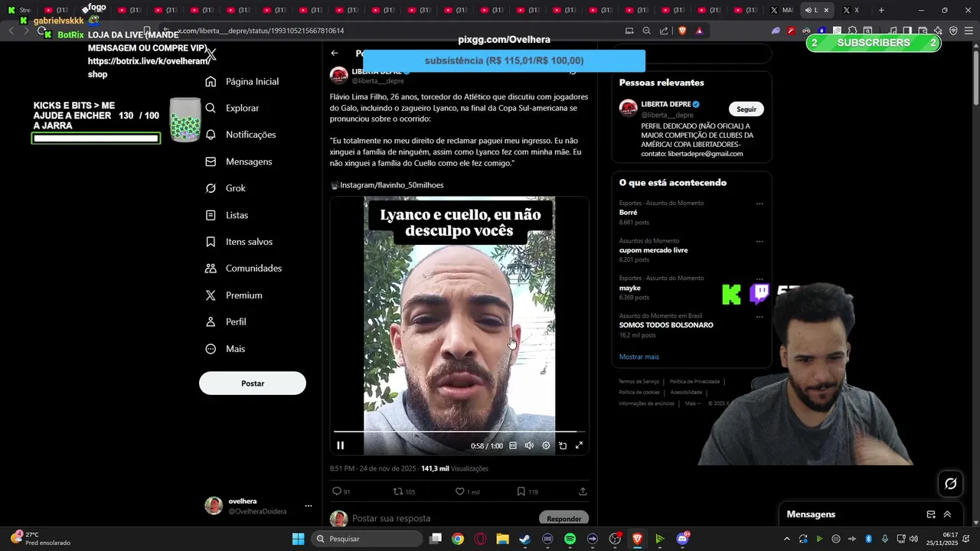980x551 pixels.
Task: Seek on the video progress bar
Action: [459, 432]
